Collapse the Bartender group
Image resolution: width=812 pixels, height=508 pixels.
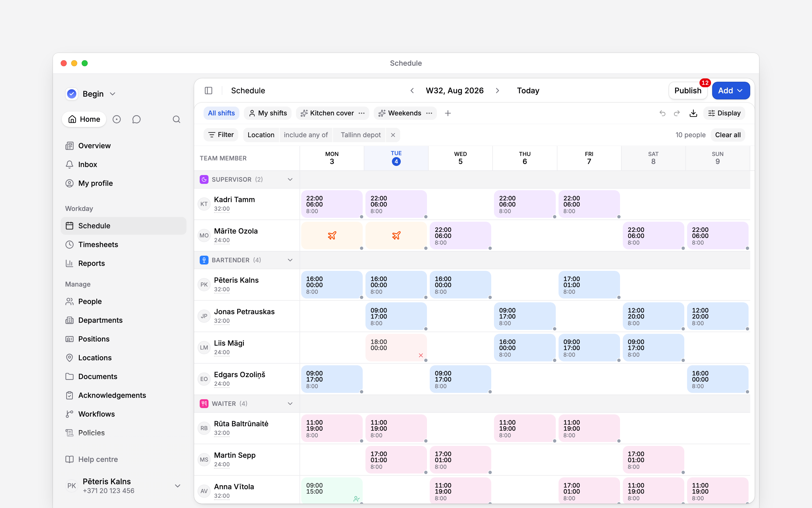[290, 260]
